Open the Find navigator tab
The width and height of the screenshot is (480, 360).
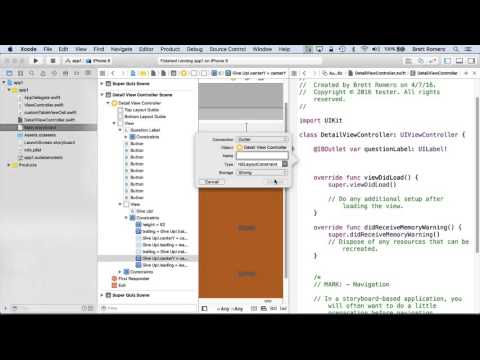[x=32, y=73]
